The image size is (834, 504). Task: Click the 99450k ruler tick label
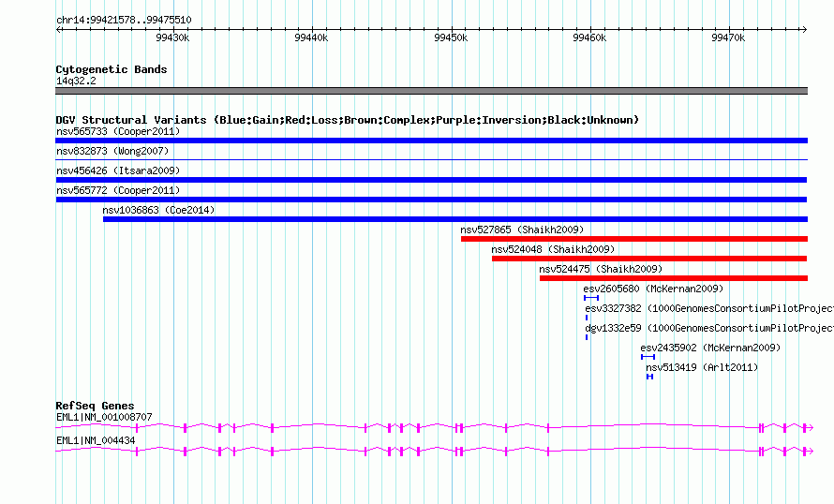click(x=451, y=37)
